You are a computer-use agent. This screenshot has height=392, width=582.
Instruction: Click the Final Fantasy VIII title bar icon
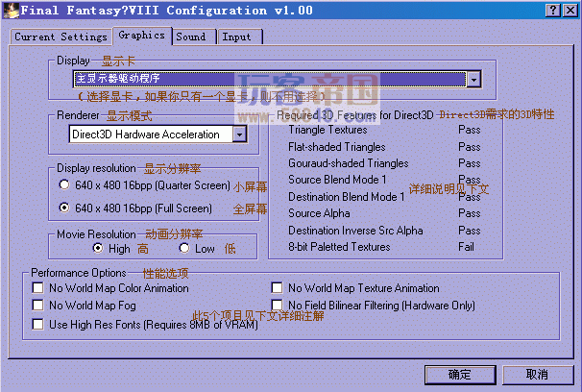[x=11, y=10]
